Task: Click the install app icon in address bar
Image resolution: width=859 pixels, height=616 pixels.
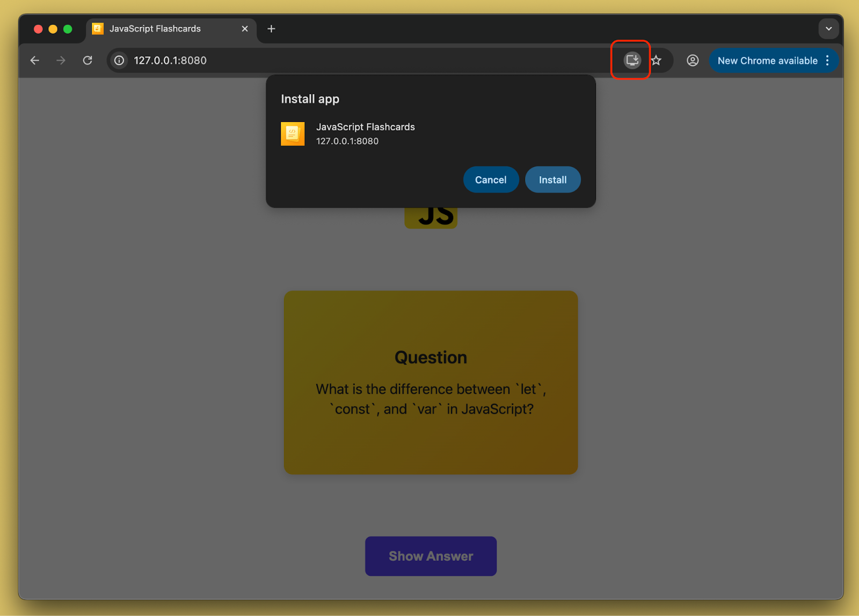Action: (632, 60)
